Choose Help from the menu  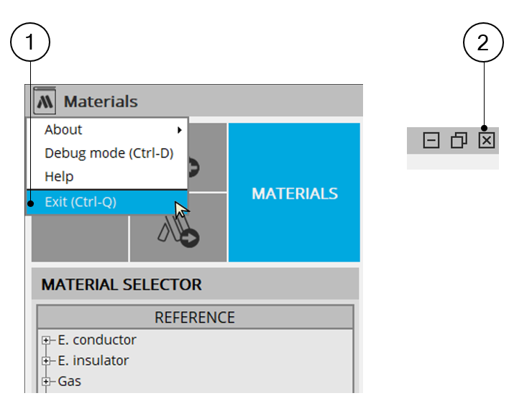(59, 176)
